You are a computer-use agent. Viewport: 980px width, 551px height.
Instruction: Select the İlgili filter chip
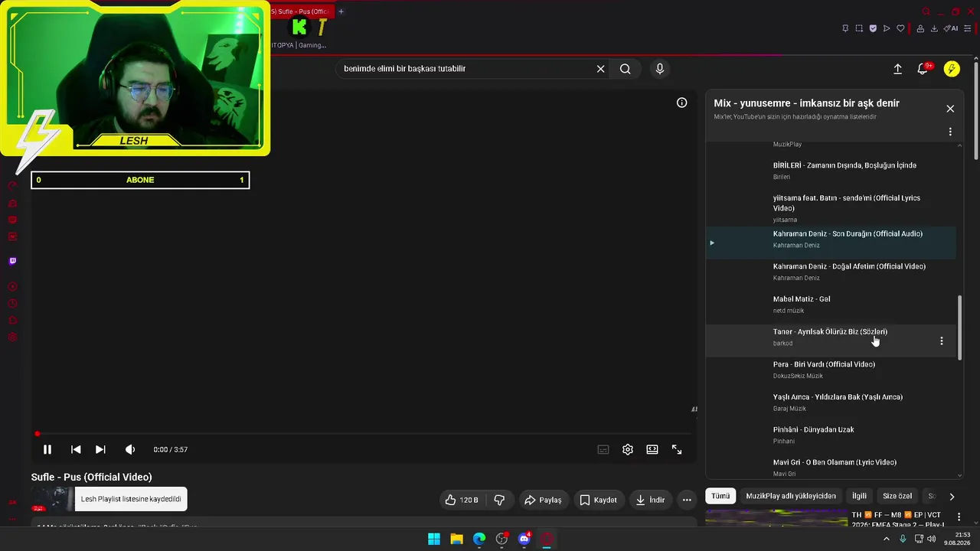[x=859, y=496]
